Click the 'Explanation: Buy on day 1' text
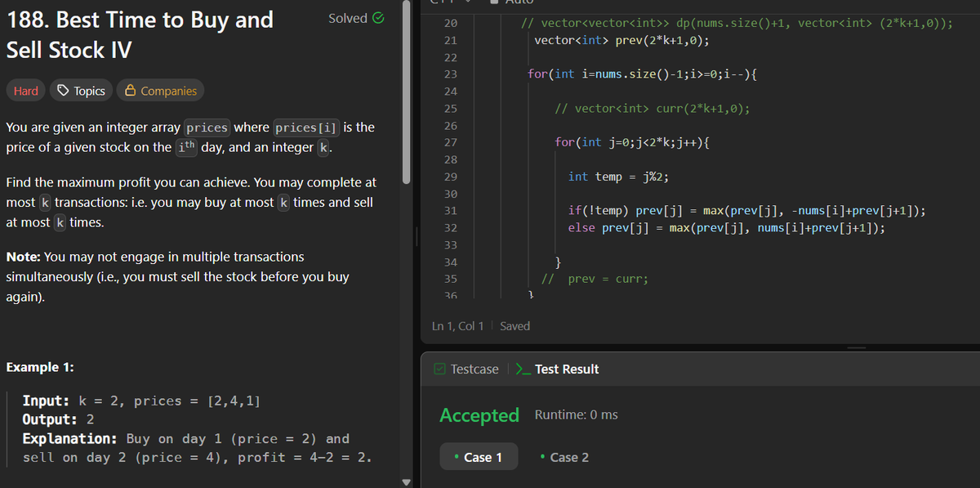This screenshot has height=488, width=980. click(x=197, y=448)
